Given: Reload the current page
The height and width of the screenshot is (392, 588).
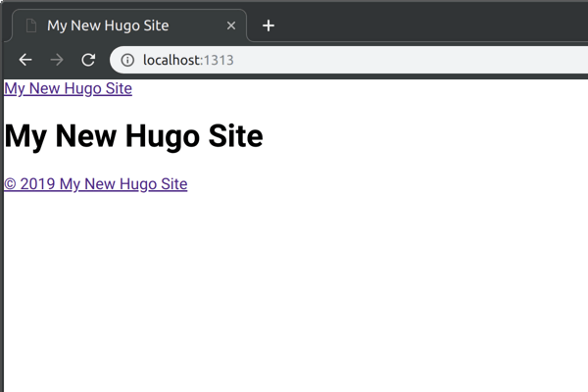Looking at the screenshot, I should coord(88,60).
